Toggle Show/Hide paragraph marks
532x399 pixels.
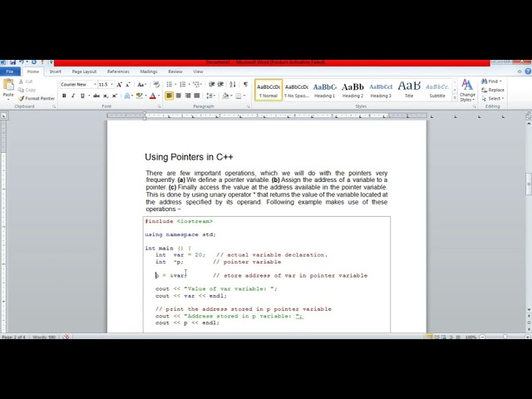pyautogui.click(x=246, y=84)
